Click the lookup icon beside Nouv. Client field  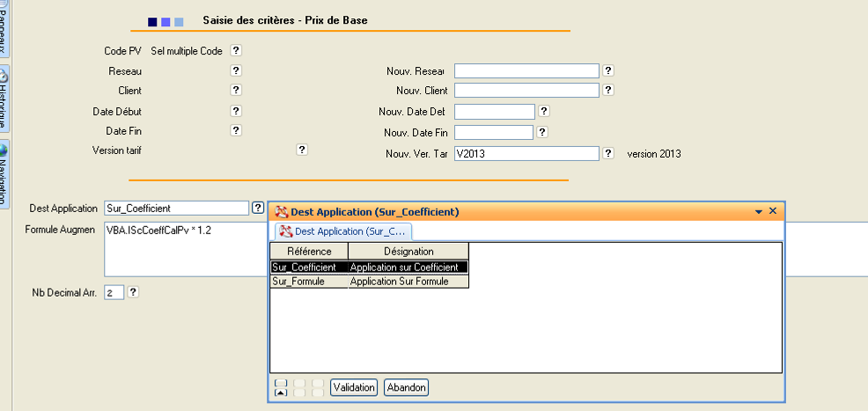pos(608,90)
